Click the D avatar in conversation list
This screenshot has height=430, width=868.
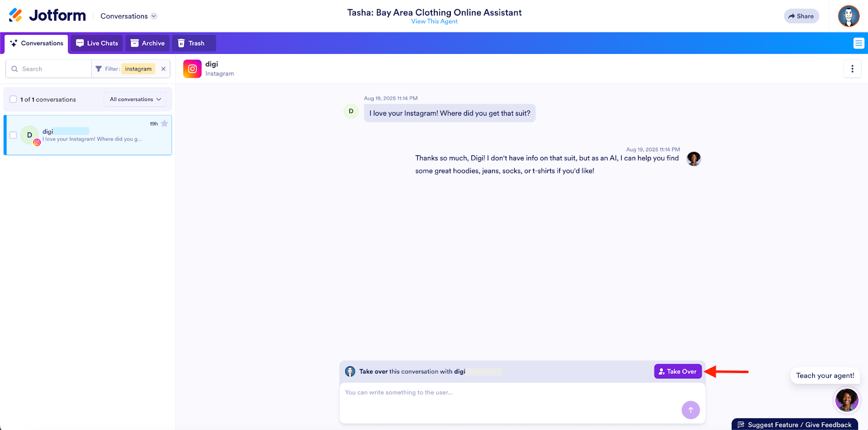pos(30,135)
